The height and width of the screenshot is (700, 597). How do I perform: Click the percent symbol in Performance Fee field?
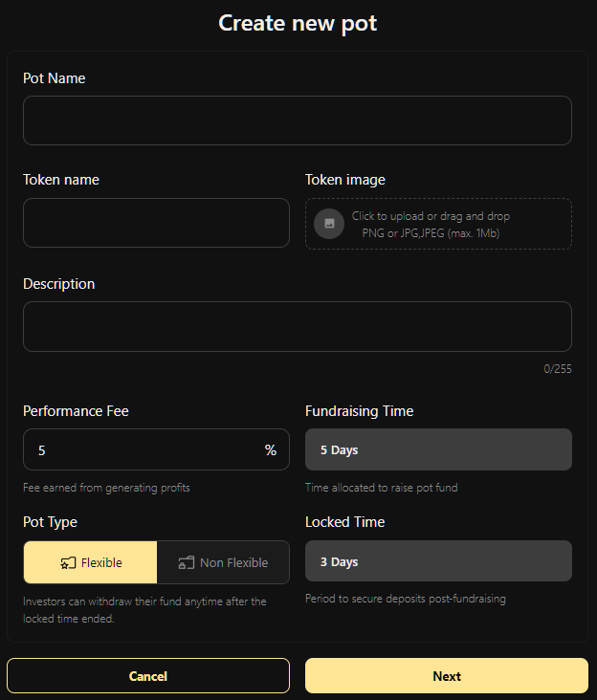(271, 450)
